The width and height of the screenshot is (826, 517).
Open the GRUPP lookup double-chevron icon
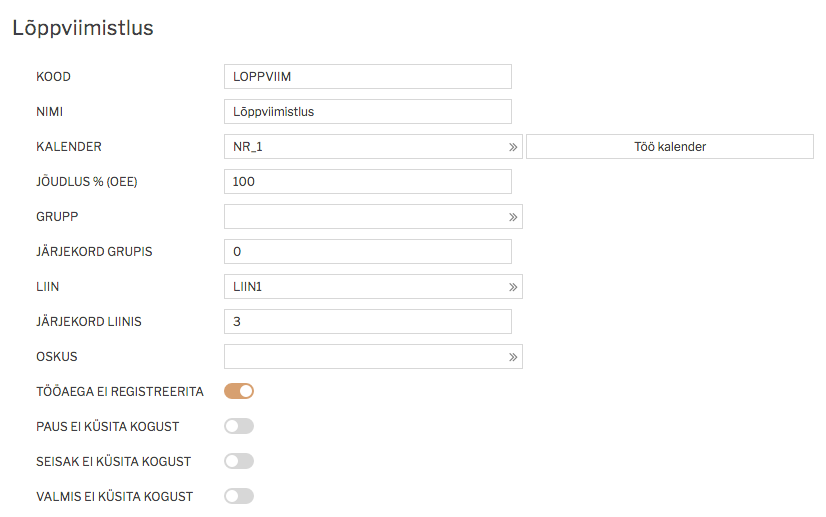tap(513, 217)
